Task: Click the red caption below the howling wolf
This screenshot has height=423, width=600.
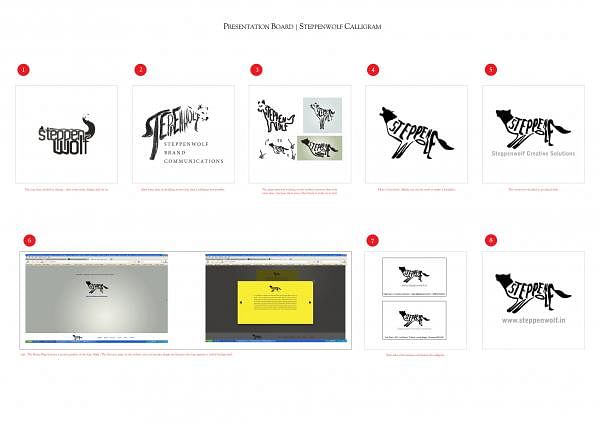Action: (x=416, y=189)
